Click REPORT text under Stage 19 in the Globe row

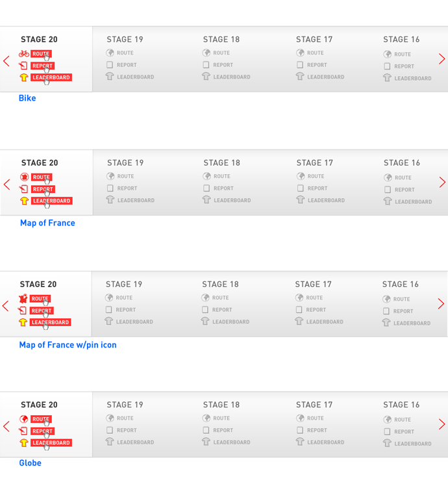(x=127, y=430)
